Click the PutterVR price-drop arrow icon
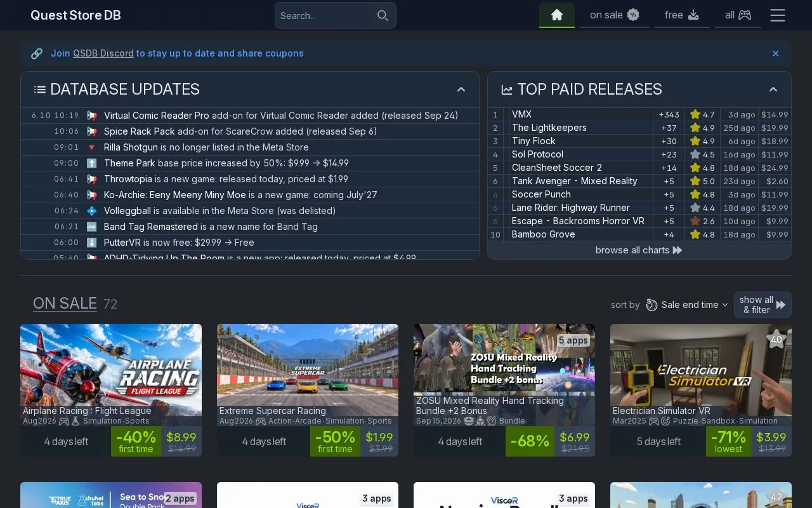Image resolution: width=812 pixels, height=508 pixels. pyautogui.click(x=91, y=243)
